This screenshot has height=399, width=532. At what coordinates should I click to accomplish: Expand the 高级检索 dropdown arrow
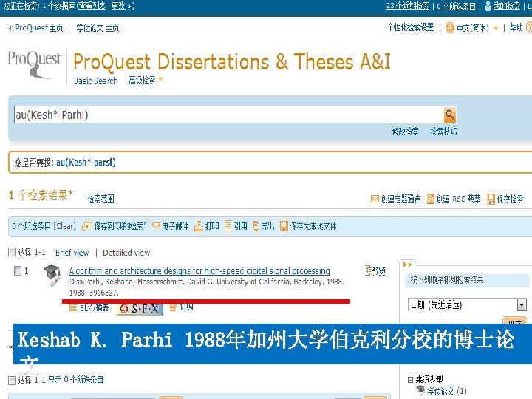pos(161,79)
